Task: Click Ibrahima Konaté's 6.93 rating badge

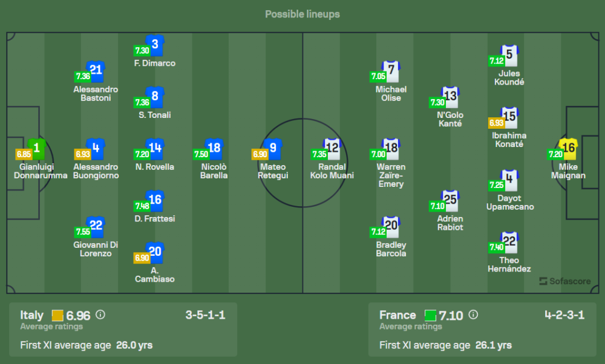Action: pos(496,123)
